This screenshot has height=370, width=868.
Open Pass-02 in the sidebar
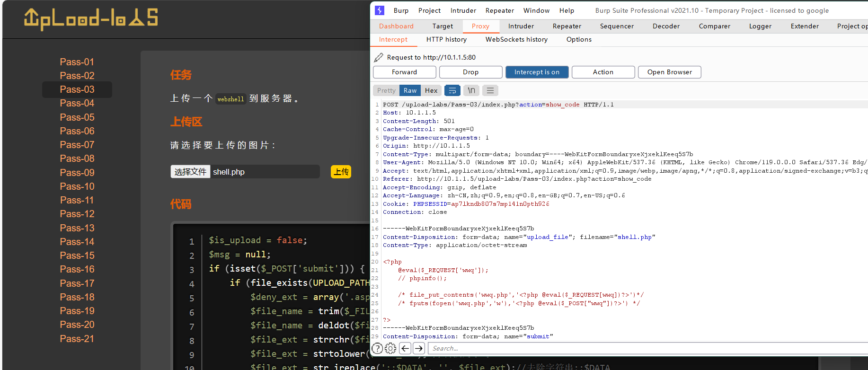click(77, 76)
